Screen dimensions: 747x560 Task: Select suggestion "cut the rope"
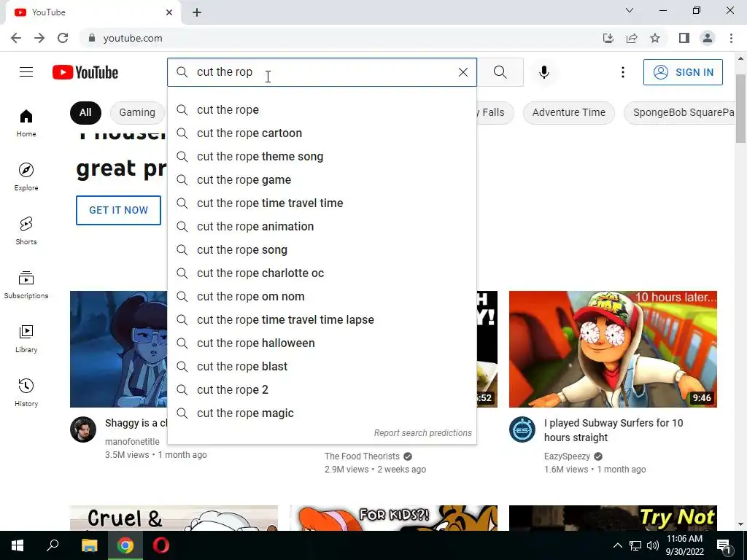pos(322,109)
